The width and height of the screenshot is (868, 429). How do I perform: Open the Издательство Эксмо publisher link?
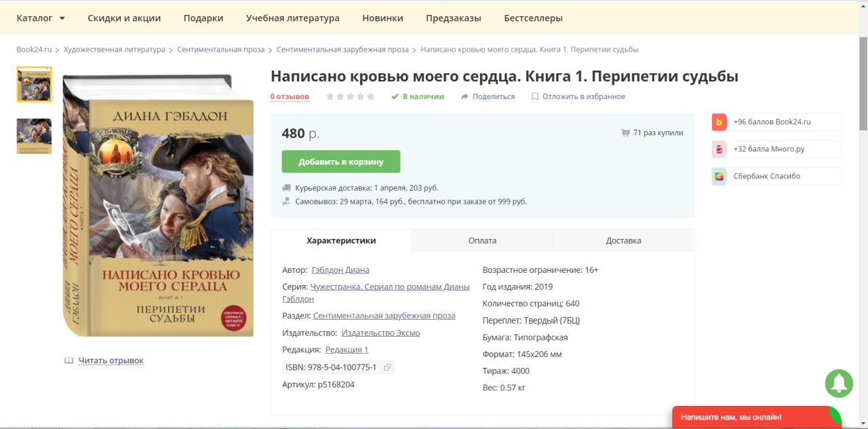[380, 333]
